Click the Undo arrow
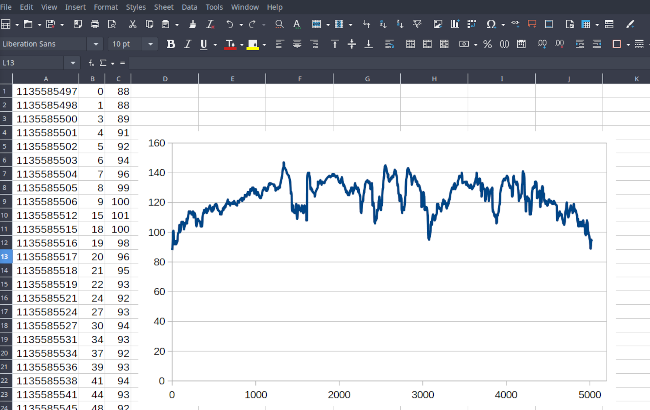 230,23
